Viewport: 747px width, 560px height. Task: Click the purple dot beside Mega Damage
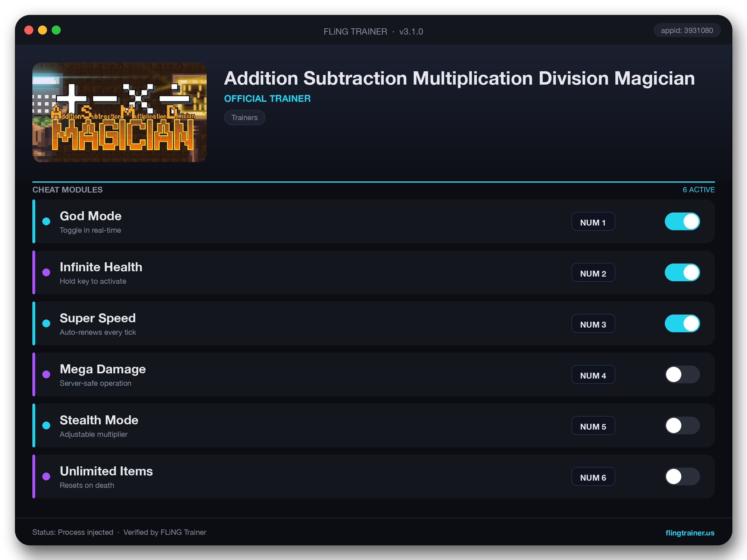point(46,374)
